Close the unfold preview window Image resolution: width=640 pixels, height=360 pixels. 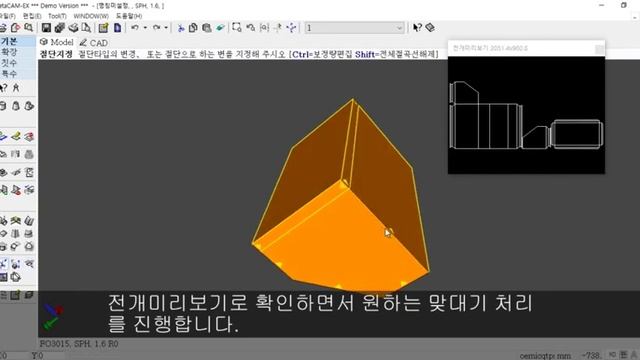[599, 49]
